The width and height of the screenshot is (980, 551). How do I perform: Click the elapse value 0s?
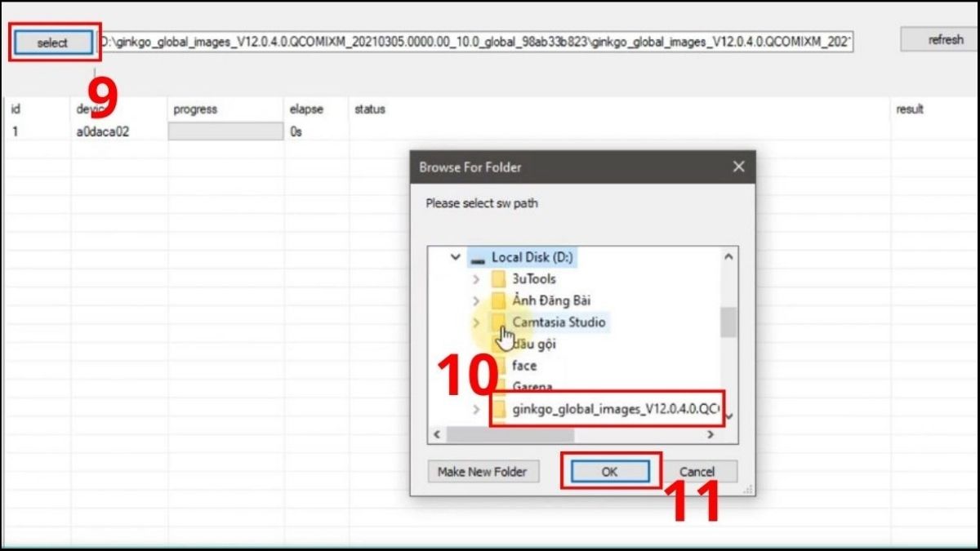point(296,131)
